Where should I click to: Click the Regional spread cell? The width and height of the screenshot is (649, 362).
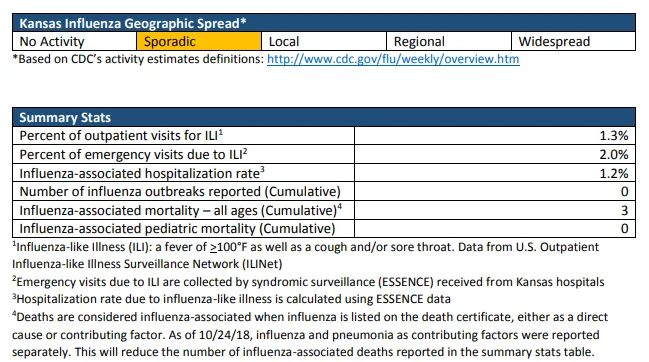[449, 41]
